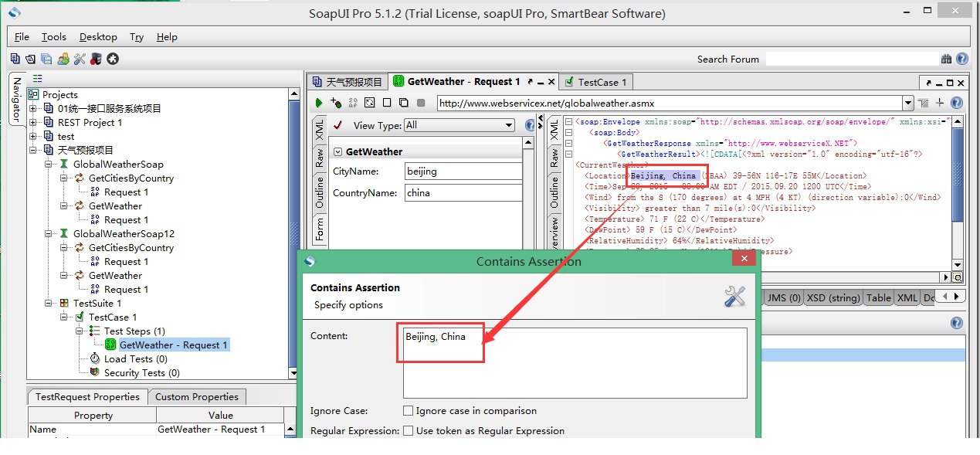Click the navigator list-view icon above Projects
Viewport: 980px width, 455px height.
[x=38, y=79]
